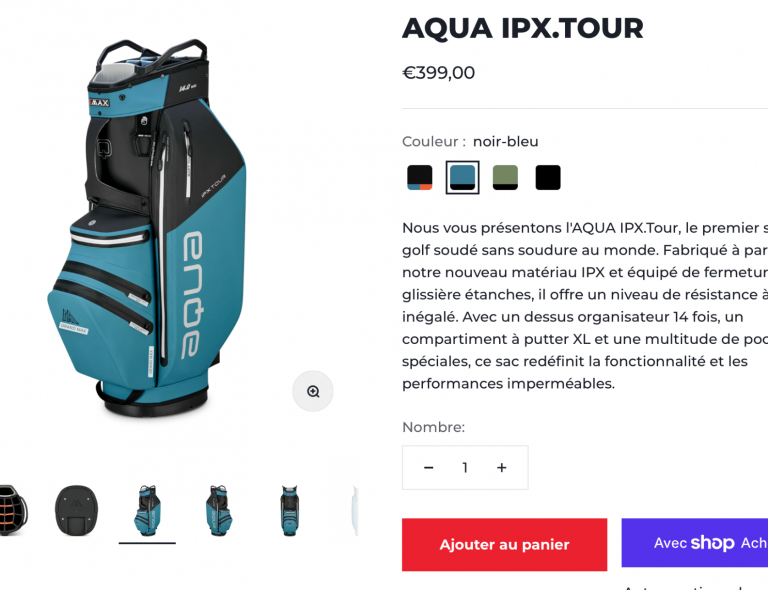Select the black-blue-orange color swatch

click(420, 177)
